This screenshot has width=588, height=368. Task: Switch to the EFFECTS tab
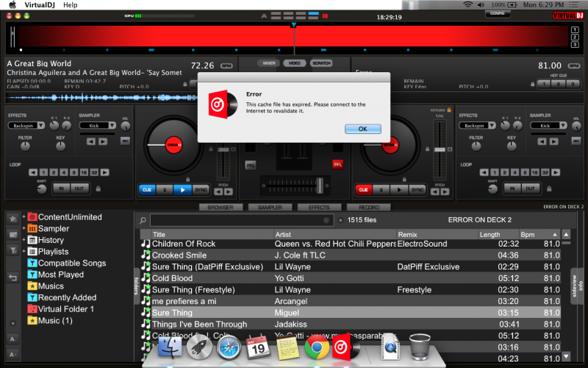[x=319, y=208]
